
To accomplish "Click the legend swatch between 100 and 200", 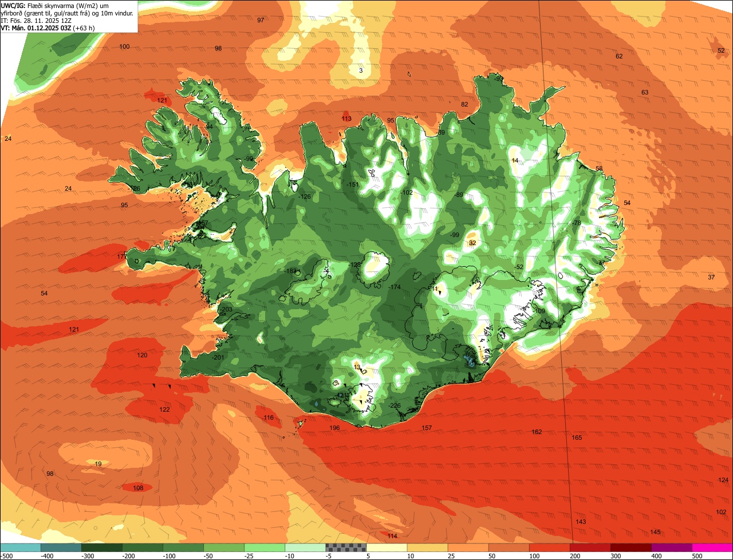I will coord(549,547).
